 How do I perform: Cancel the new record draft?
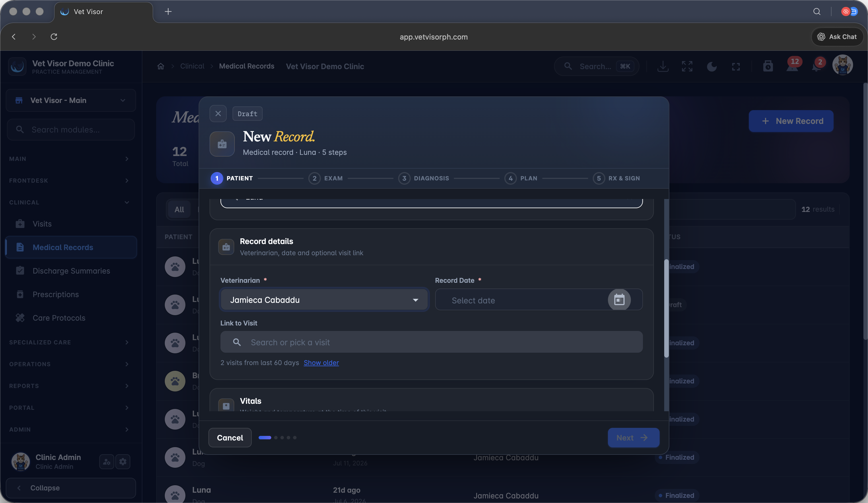point(230,438)
